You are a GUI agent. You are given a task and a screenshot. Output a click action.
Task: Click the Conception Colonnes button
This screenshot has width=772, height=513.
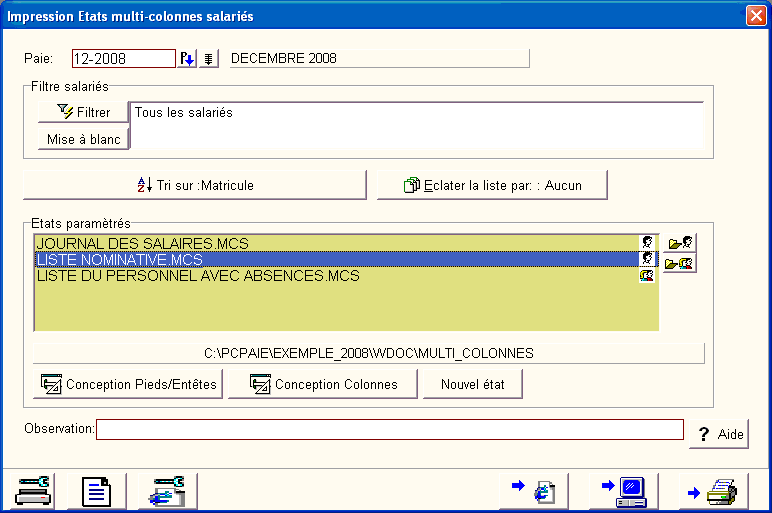[x=323, y=384]
